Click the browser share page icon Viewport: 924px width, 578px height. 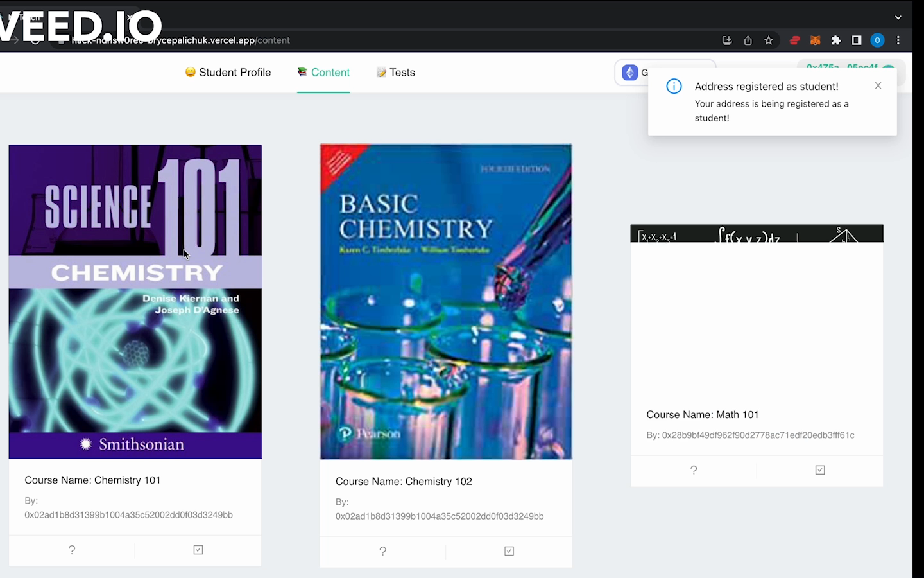point(748,40)
